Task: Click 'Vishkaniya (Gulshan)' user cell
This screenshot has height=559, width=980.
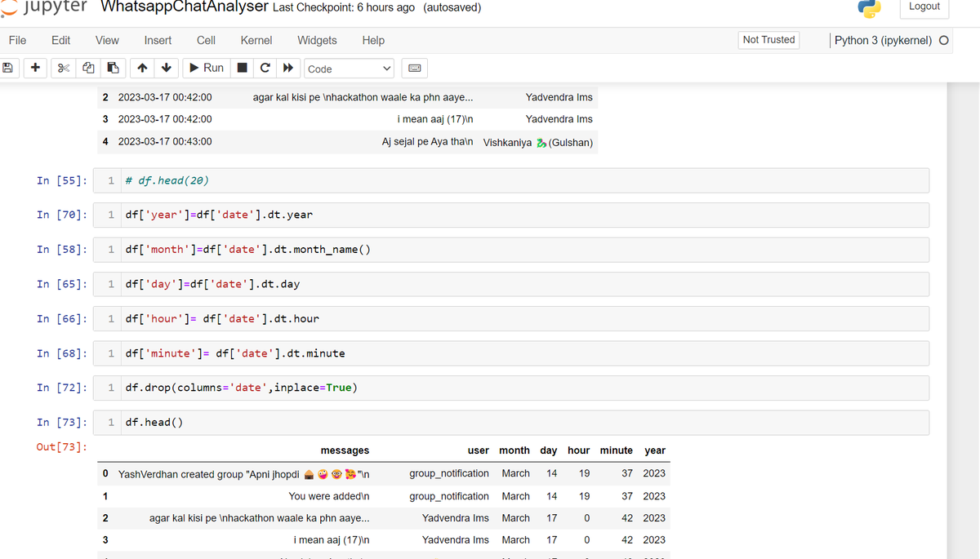Action: pyautogui.click(x=538, y=143)
